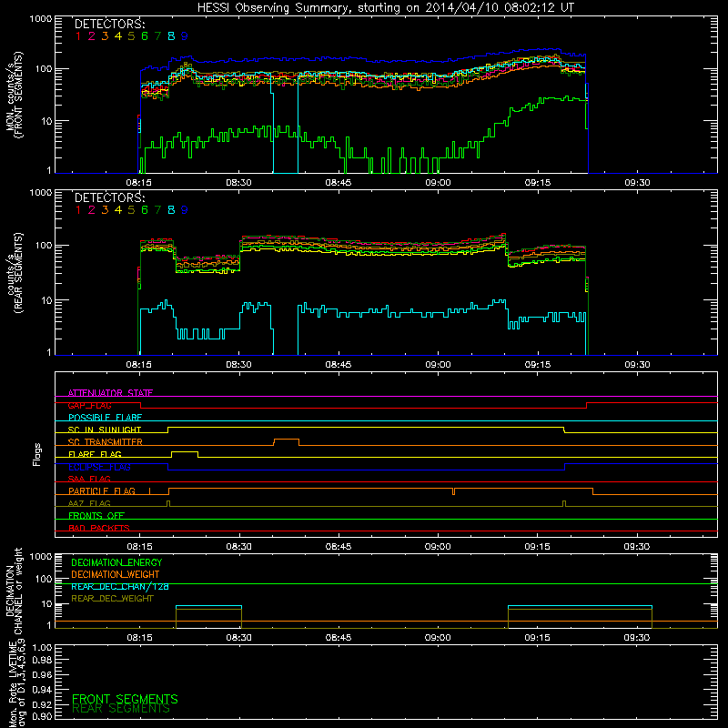Click the DECIMATION_WEIGHT legend entry
Screen dimensions: 728x728
tap(116, 574)
